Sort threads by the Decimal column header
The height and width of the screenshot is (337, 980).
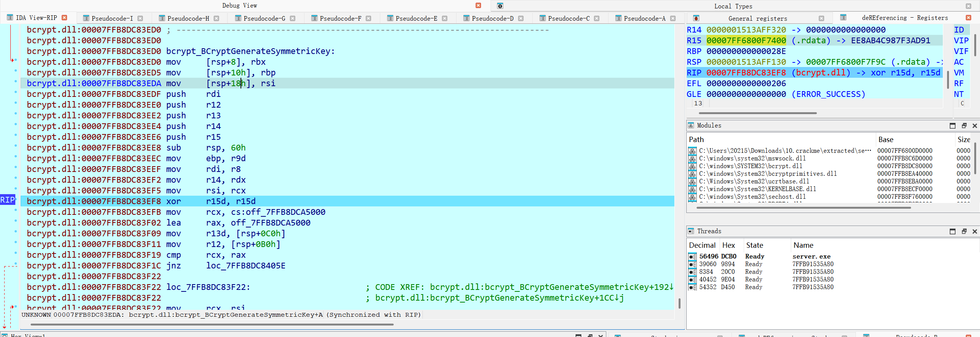703,245
